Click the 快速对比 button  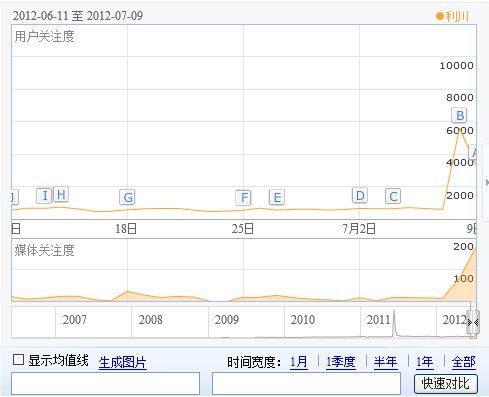coord(446,384)
